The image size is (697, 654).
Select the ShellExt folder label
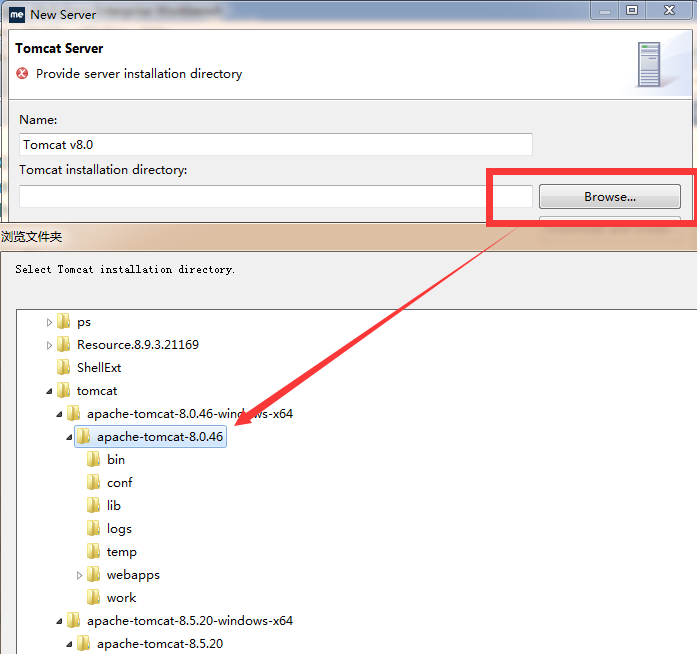tap(99, 368)
